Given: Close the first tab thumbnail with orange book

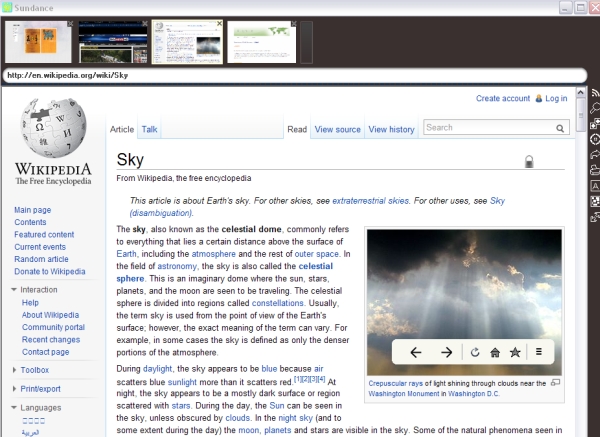Looking at the screenshot, I should pyautogui.click(x=70, y=24).
